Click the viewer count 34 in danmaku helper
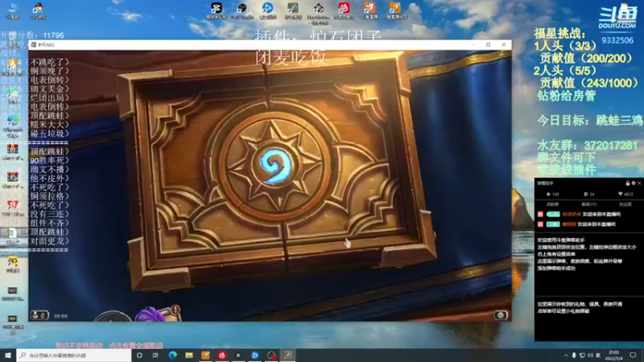The image size is (644, 362). point(589,194)
